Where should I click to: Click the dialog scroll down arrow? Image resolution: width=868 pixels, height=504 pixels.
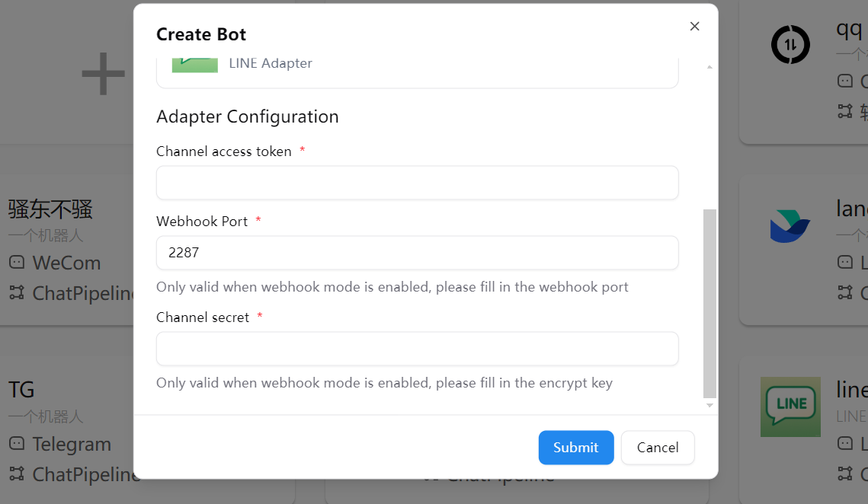click(x=709, y=405)
